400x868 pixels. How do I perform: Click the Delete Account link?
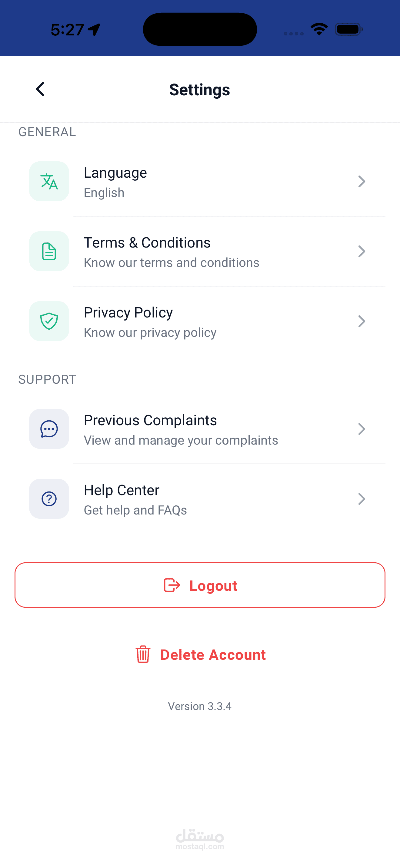point(213,655)
